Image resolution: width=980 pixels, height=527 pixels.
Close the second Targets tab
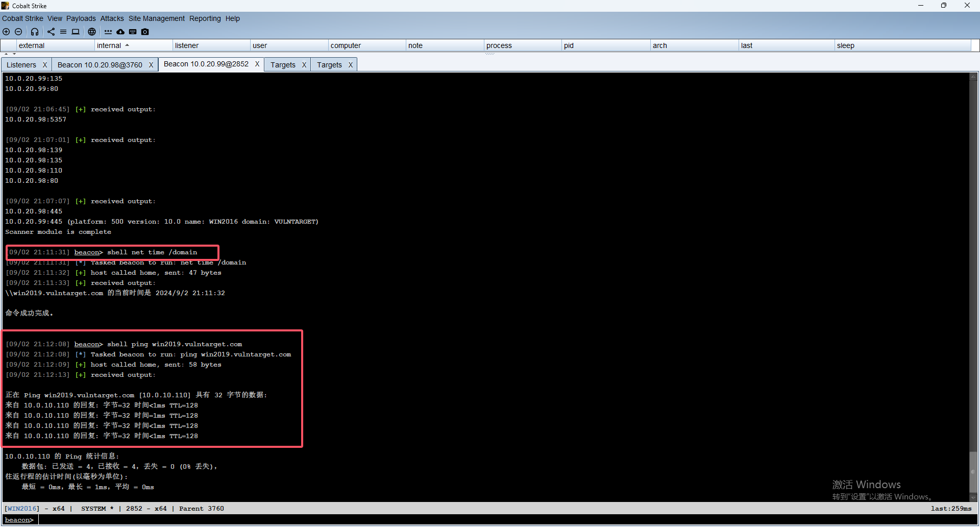click(351, 65)
